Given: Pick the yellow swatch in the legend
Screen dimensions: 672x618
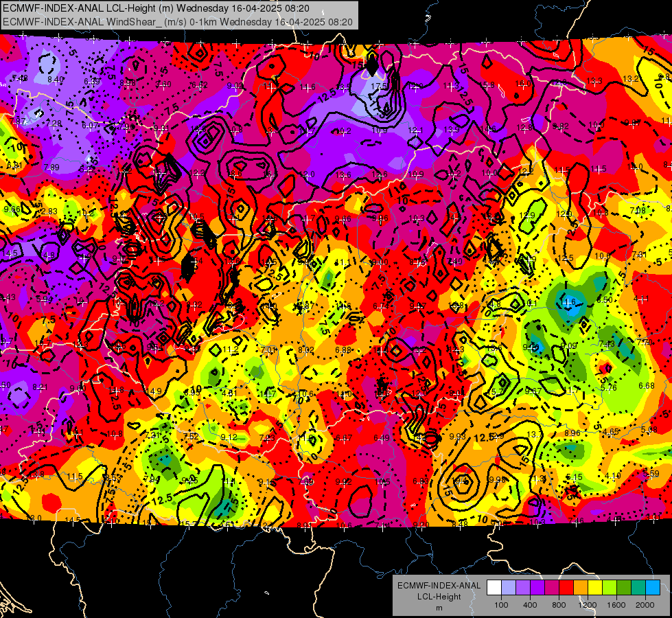Looking at the screenshot, I should click(x=595, y=588).
